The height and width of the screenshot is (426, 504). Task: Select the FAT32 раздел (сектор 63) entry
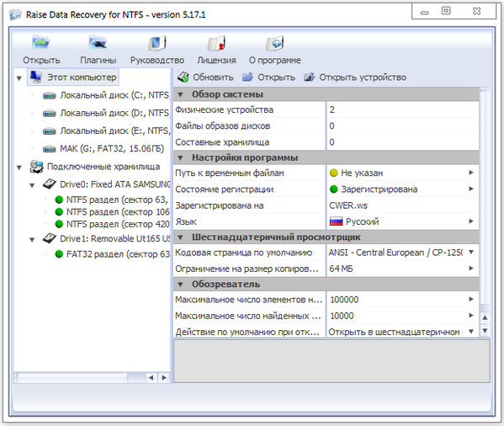click(118, 254)
